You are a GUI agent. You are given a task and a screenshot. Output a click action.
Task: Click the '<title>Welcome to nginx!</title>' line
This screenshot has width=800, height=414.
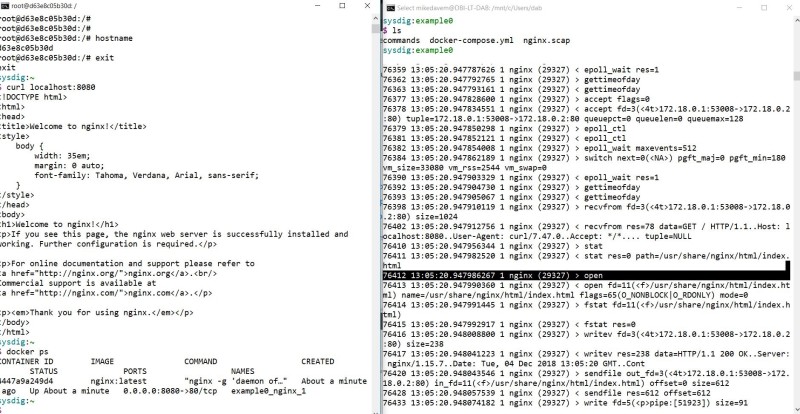point(73,126)
